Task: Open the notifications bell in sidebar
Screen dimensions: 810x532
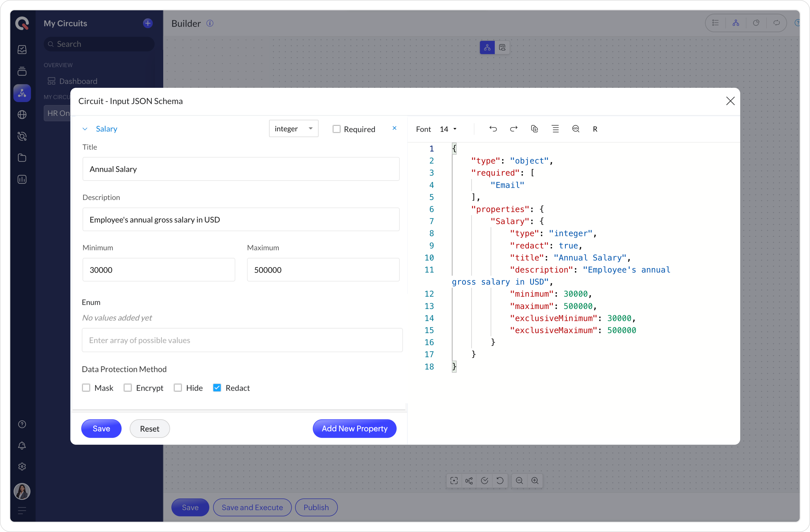Action: 22,446
